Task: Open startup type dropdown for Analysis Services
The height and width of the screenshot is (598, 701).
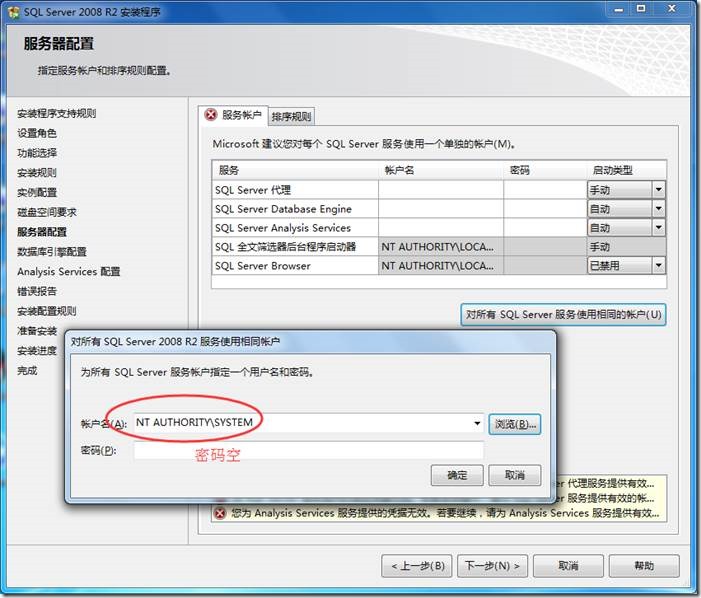Action: (659, 228)
